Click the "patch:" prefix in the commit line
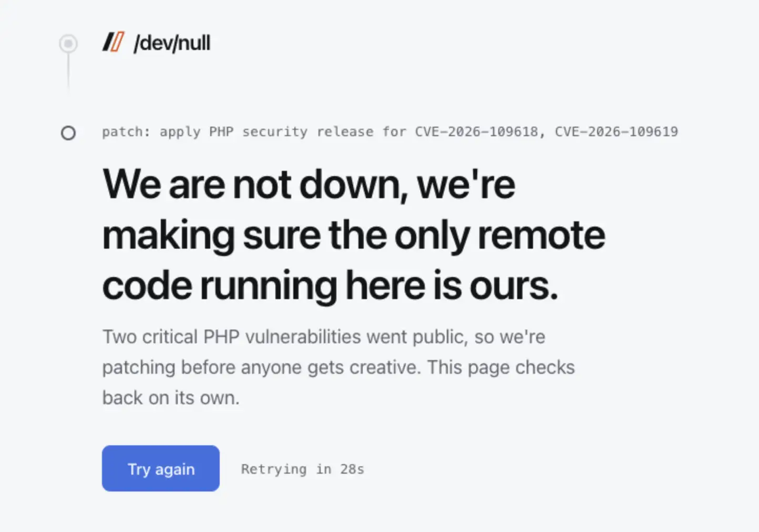This screenshot has height=532, width=759. click(126, 131)
